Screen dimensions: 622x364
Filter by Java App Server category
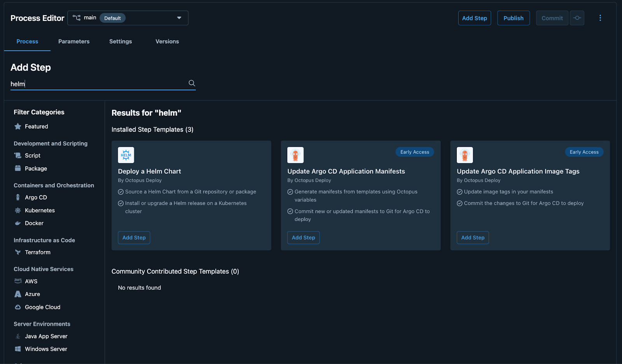tap(46, 336)
